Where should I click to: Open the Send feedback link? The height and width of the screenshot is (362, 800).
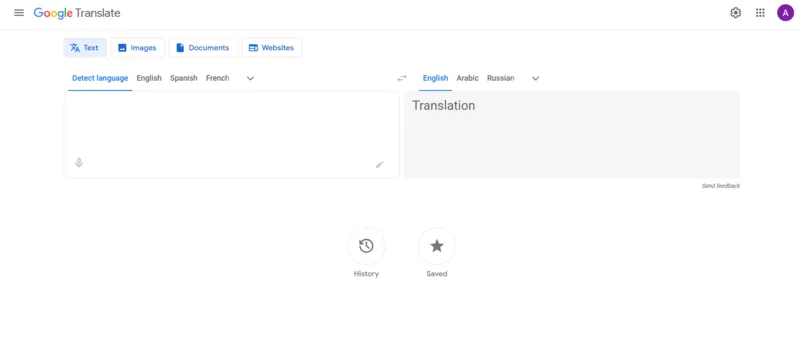click(720, 186)
